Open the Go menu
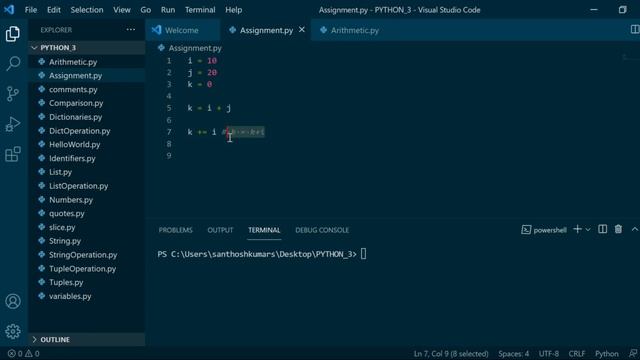Image resolution: width=640 pixels, height=360 pixels. (x=145, y=10)
